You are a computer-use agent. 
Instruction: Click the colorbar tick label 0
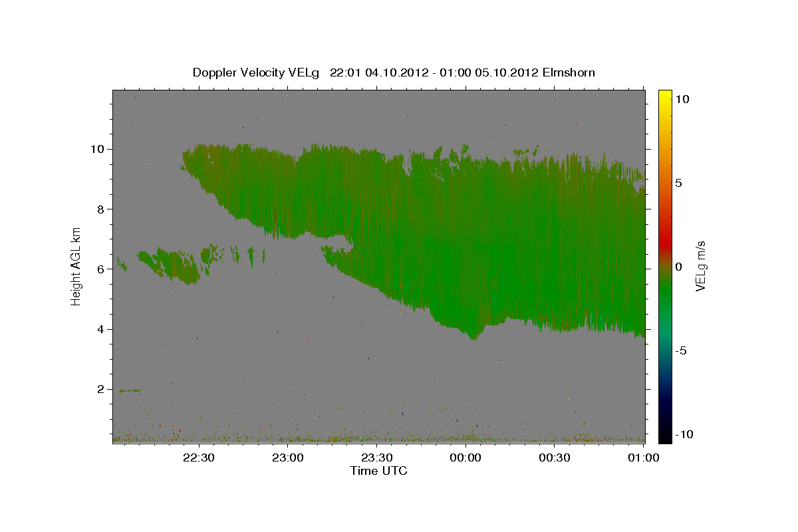coord(678,267)
